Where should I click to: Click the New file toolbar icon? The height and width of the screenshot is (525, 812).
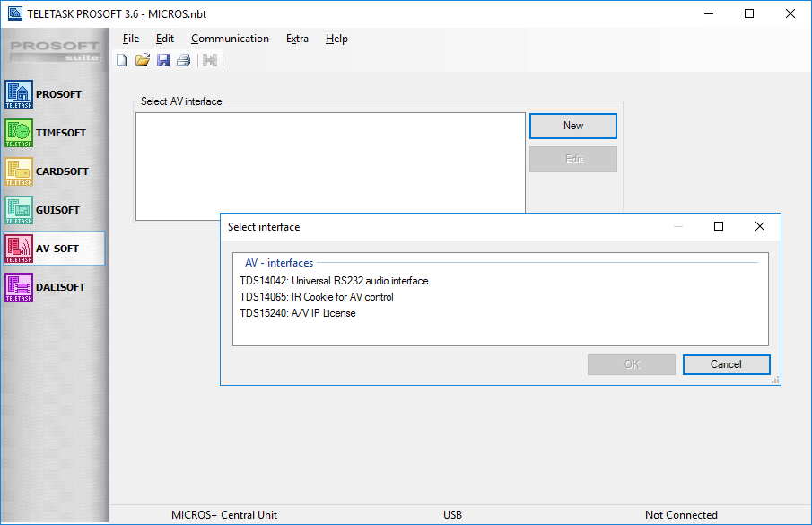121,61
